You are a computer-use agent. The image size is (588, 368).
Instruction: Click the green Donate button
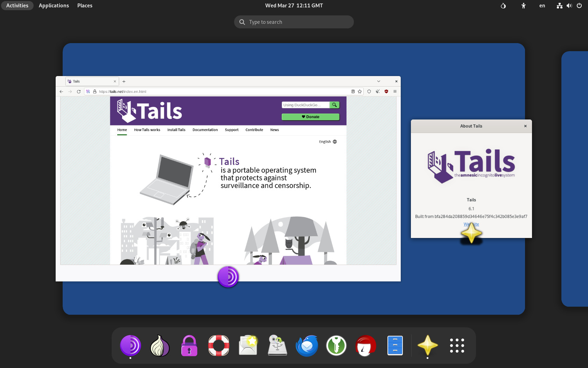[x=310, y=117]
